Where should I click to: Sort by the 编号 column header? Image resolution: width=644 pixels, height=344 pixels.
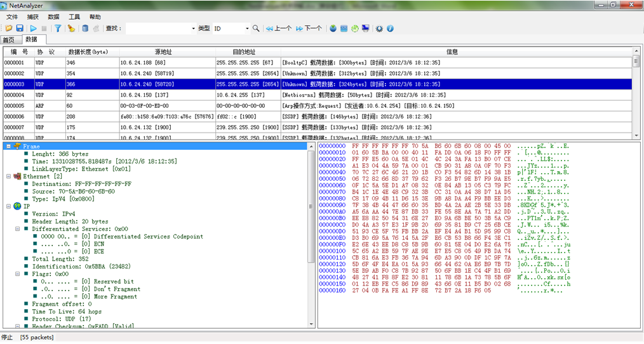click(x=19, y=51)
